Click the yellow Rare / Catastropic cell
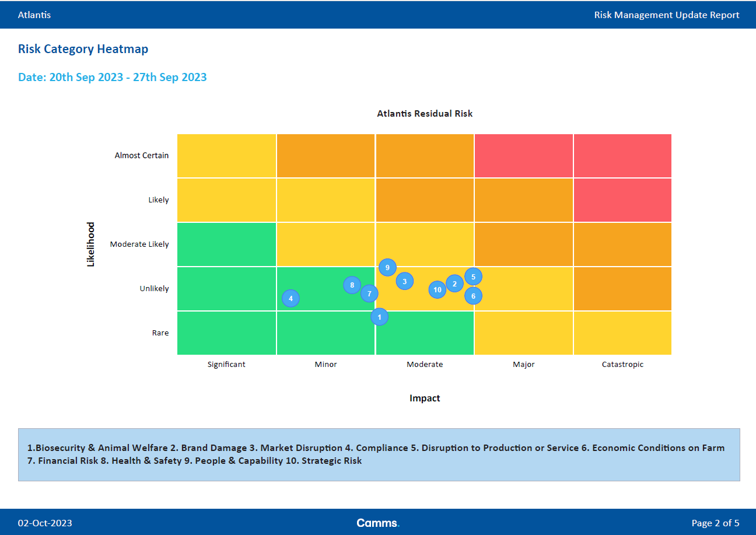The image size is (756, 535). [x=622, y=333]
